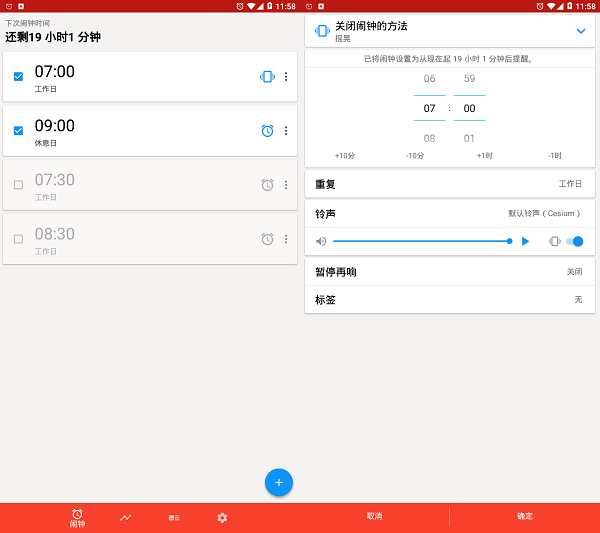
Task: Switch to the 闹钟 tab
Action: pos(77,517)
